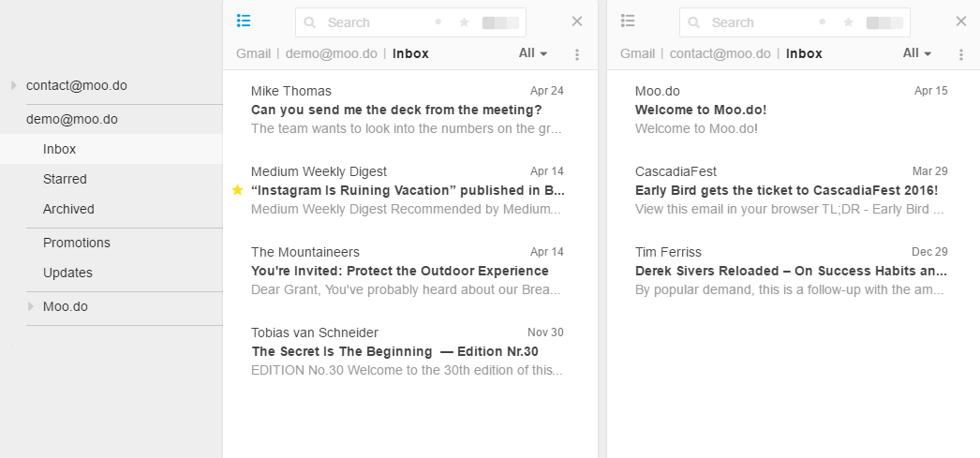
Task: Click the star filter in the contact@moo.do search box
Action: click(x=848, y=22)
